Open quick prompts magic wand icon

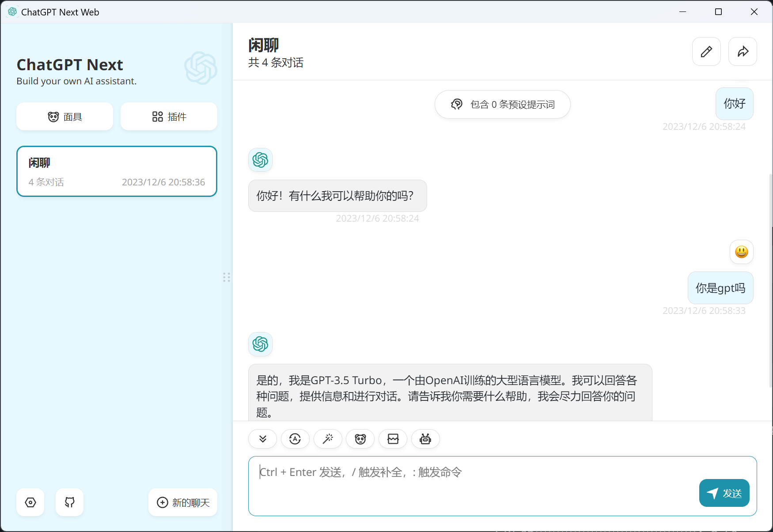(328, 439)
